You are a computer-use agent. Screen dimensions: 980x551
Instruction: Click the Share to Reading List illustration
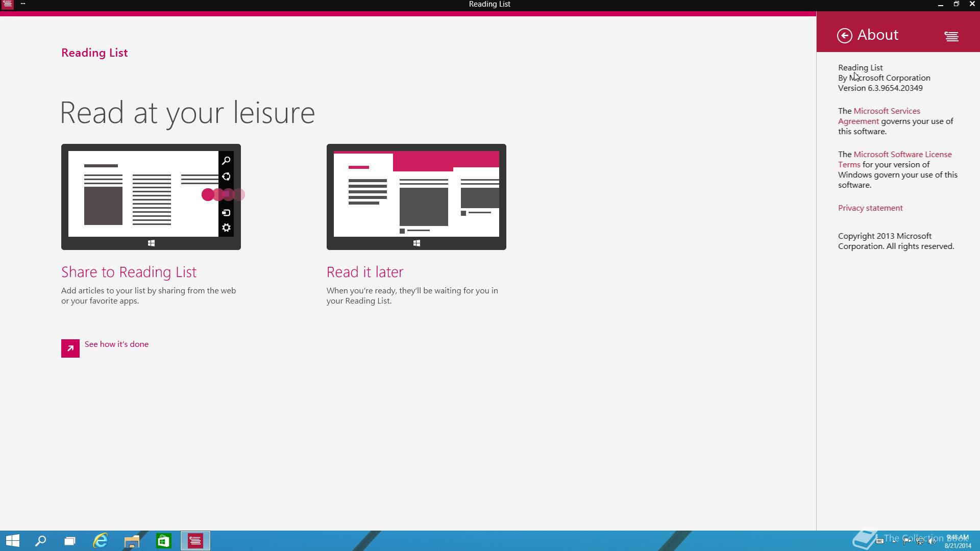coord(151,197)
